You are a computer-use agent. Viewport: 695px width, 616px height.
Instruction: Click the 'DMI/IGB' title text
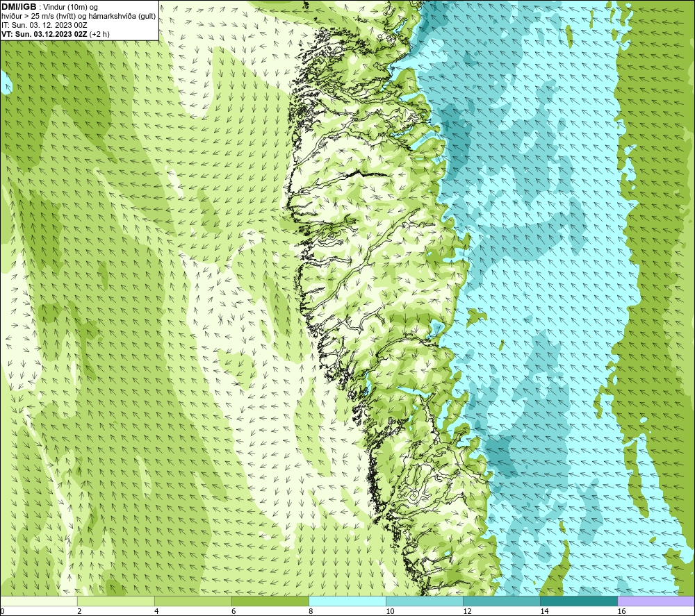click(19, 7)
